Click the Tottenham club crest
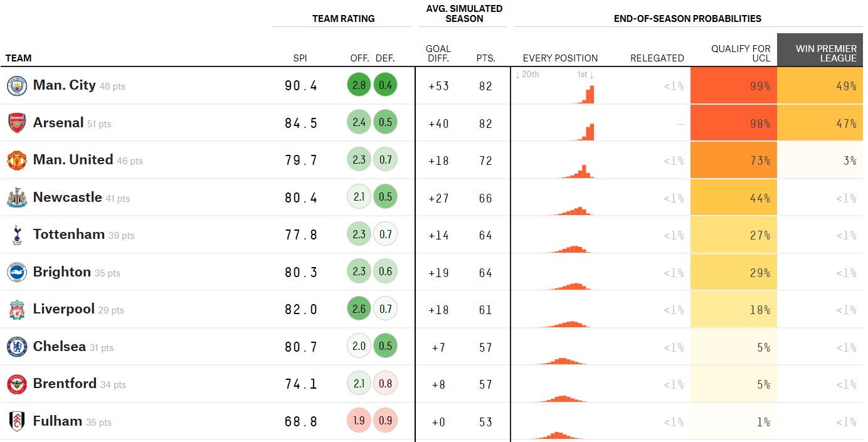 tap(17, 235)
